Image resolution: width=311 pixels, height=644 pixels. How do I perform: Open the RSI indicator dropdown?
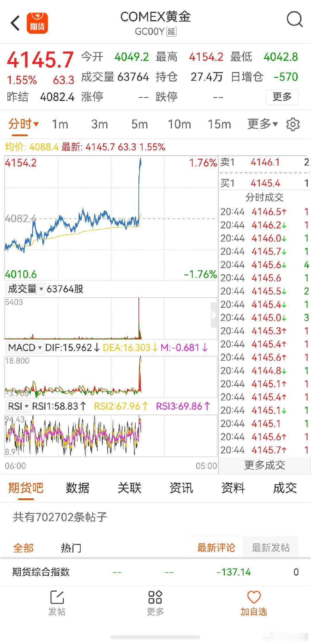pyautogui.click(x=18, y=406)
